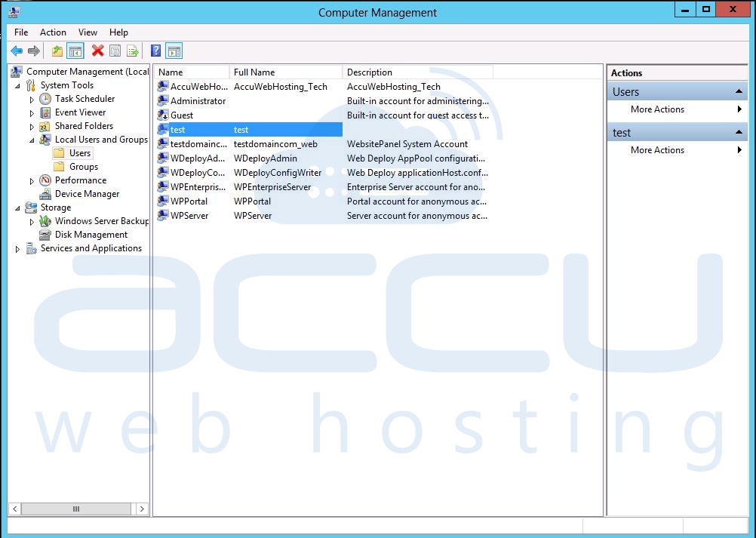Expand the Windows Server Backup node
The width and height of the screenshot is (756, 538).
pos(32,221)
